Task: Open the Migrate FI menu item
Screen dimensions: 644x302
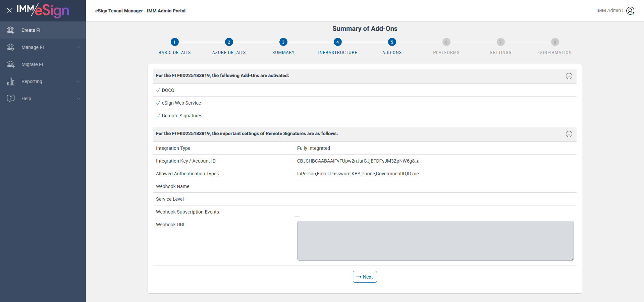Action: tap(32, 64)
